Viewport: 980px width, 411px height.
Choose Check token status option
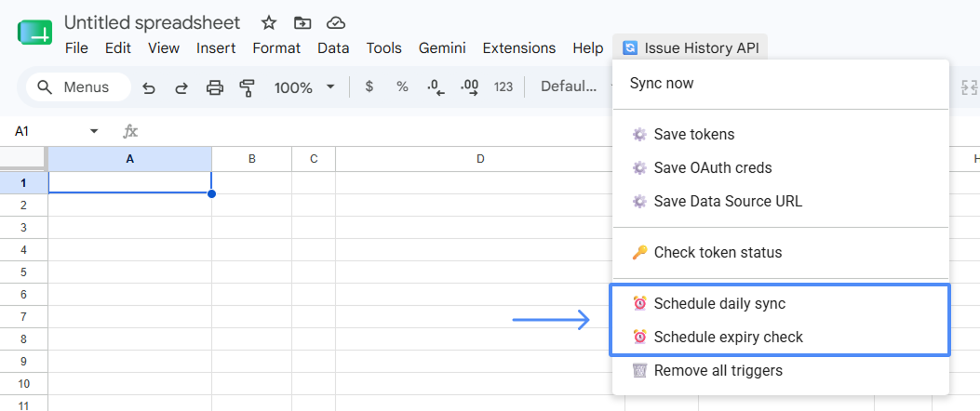click(781, 253)
